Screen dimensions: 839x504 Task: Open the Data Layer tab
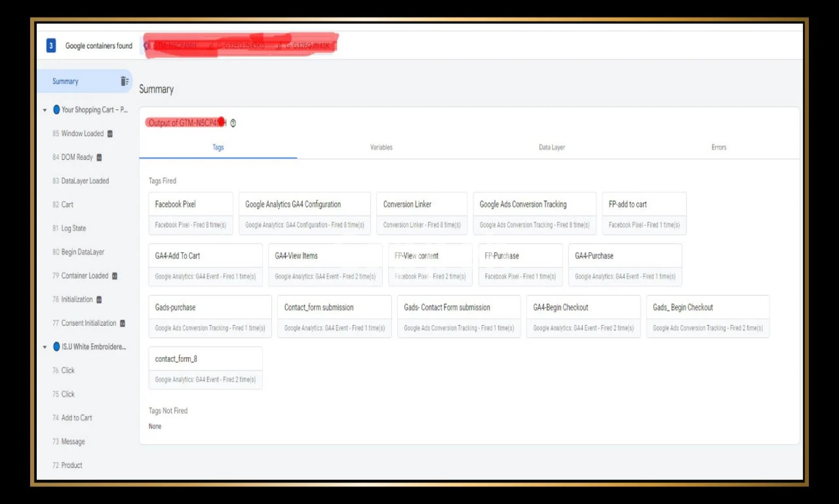click(551, 147)
